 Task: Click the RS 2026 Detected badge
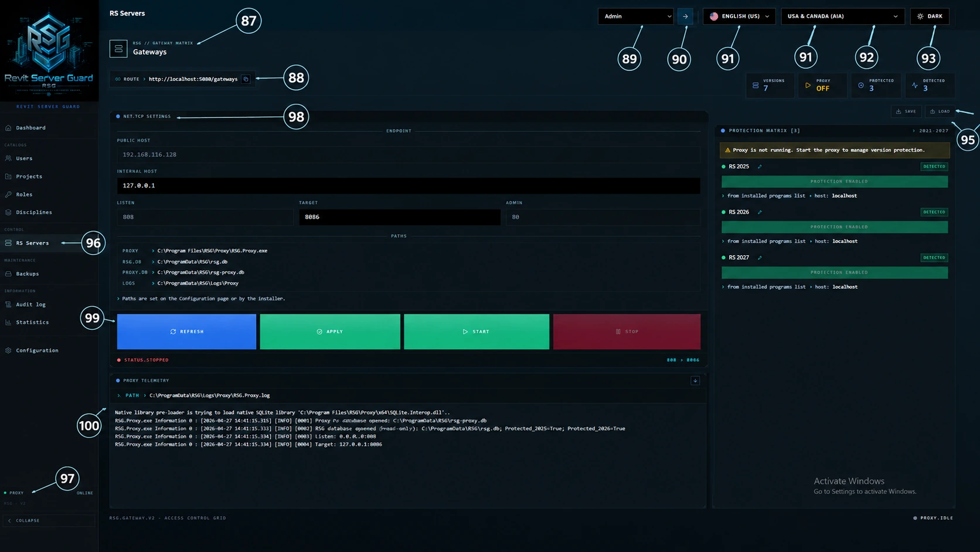point(934,212)
